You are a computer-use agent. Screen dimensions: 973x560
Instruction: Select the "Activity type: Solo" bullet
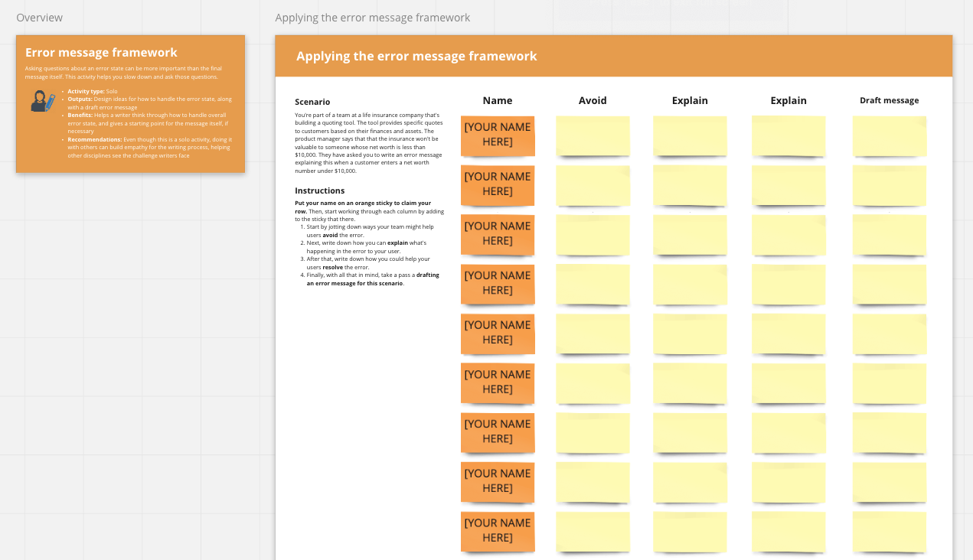(x=93, y=91)
